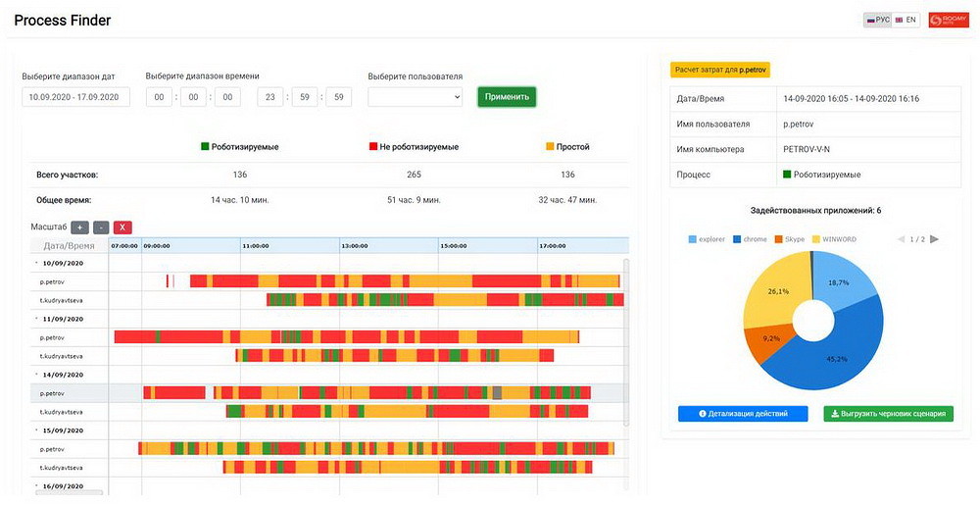This screenshot has width=980, height=506.
Task: Zoom out the timeline with minus button
Action: pos(101,228)
